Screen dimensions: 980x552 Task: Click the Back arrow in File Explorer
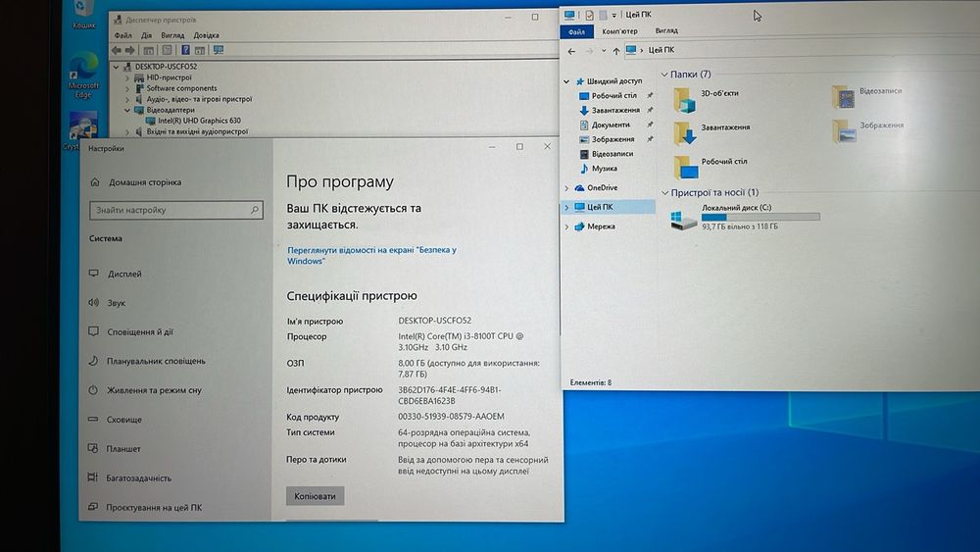571,51
